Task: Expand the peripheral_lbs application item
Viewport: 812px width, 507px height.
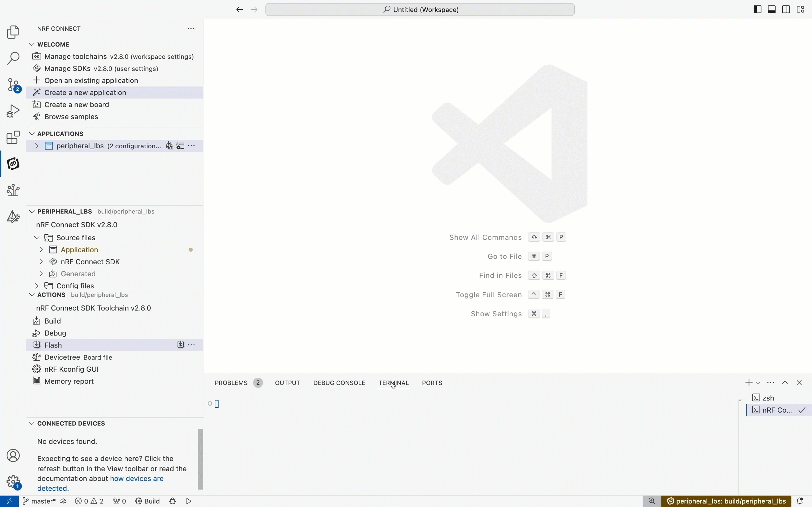Action: coord(36,146)
